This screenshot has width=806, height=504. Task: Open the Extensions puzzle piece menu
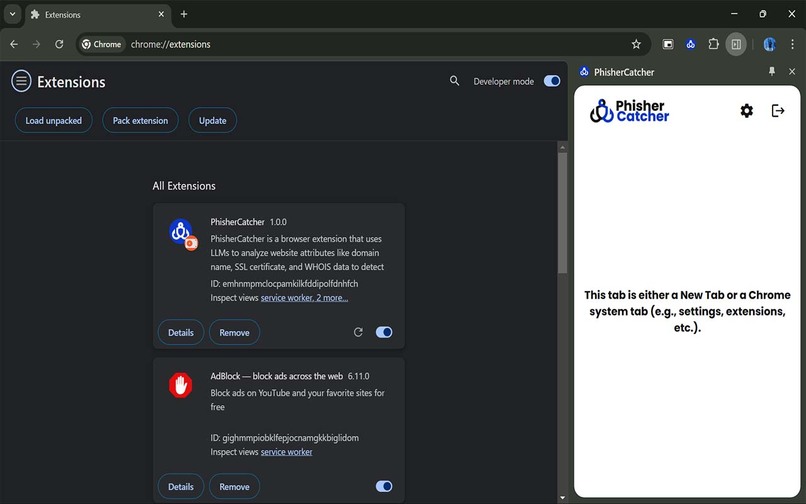click(x=713, y=44)
